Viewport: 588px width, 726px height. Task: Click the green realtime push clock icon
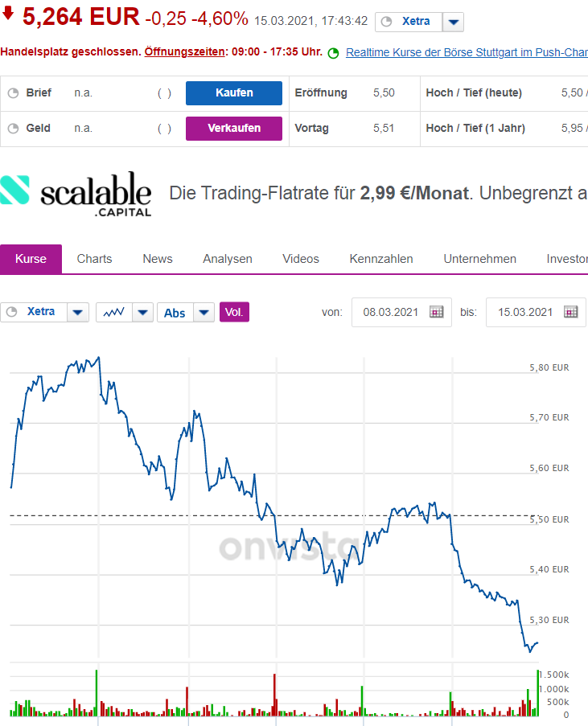pyautogui.click(x=335, y=53)
